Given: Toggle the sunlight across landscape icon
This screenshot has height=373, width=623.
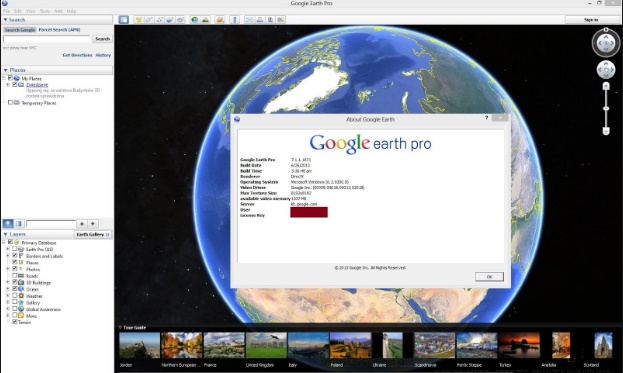Looking at the screenshot, I should click(205, 19).
